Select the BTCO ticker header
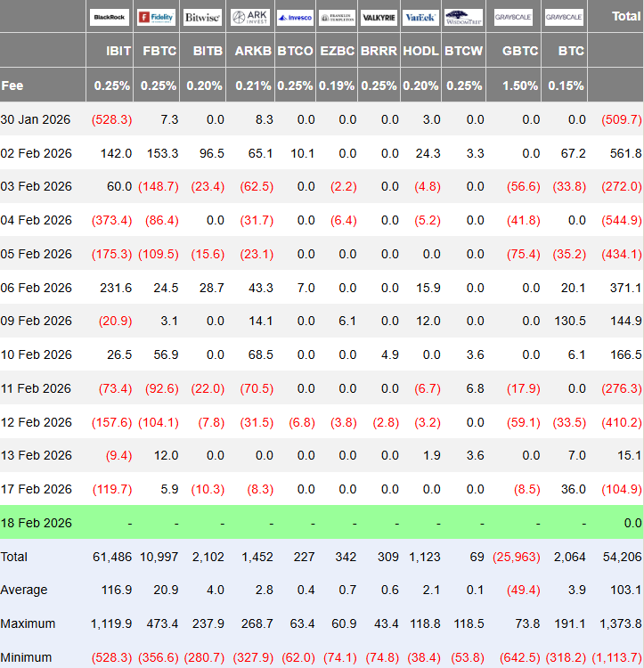Viewport: 644px width, 668px height. tap(295, 51)
